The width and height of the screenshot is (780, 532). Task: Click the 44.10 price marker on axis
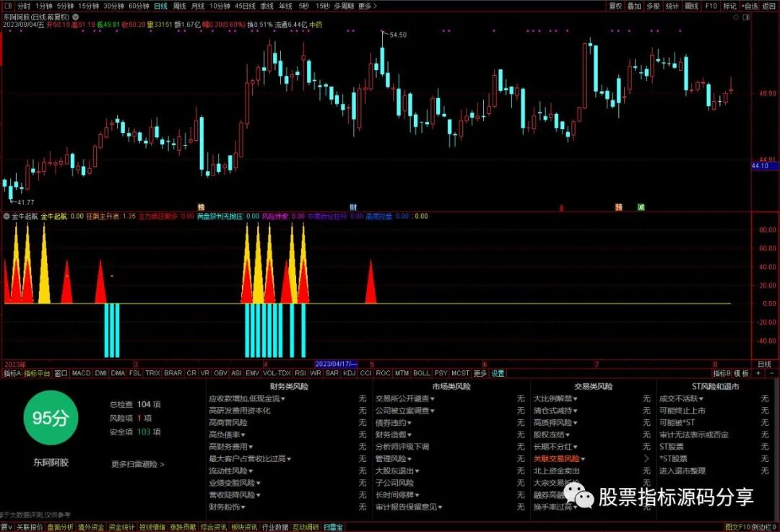pos(765,166)
